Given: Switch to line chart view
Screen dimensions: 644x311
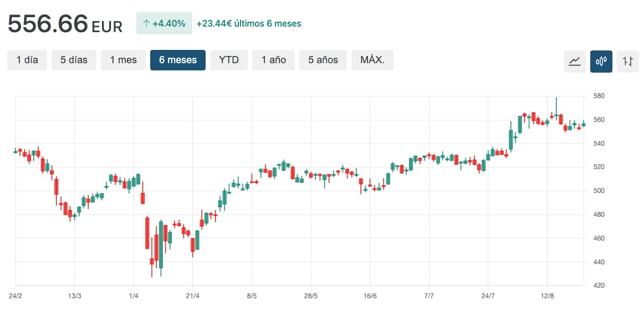Looking at the screenshot, I should tap(575, 62).
